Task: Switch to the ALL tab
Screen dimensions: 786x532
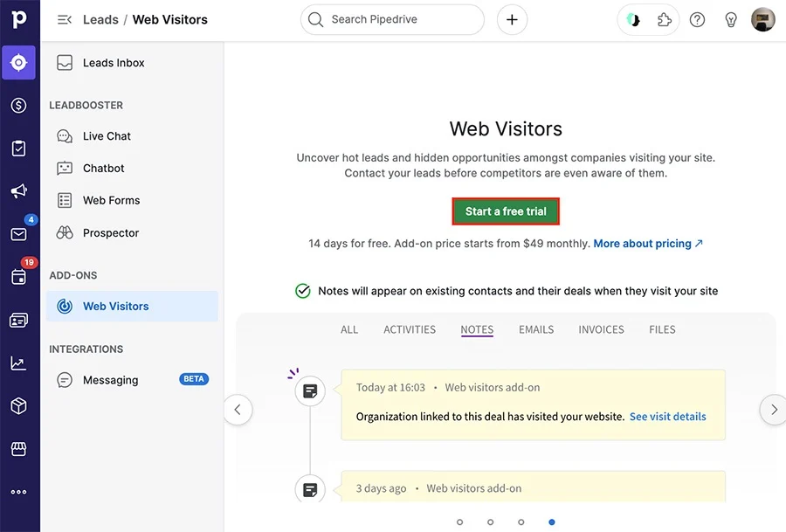Action: [x=349, y=329]
